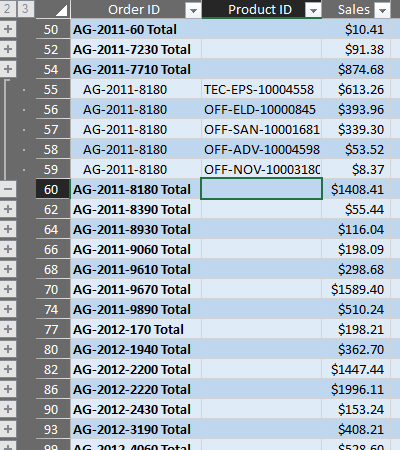Select row header 55
The image size is (400, 450).
[x=53, y=89]
